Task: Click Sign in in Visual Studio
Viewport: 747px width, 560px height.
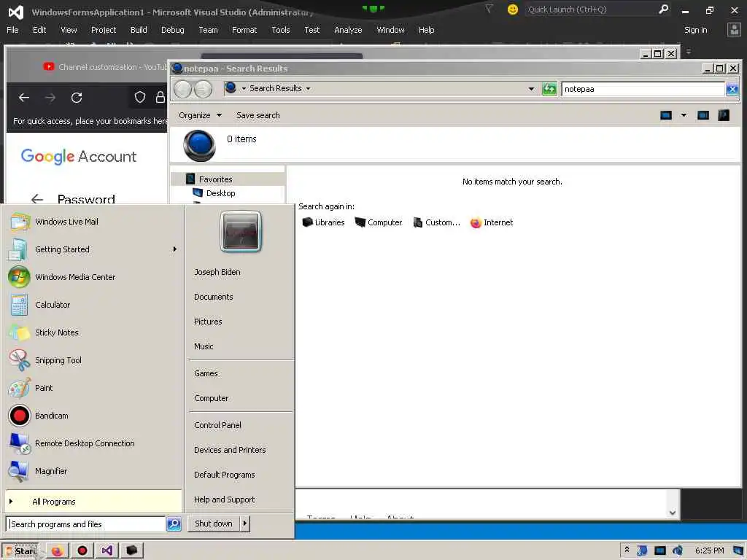Action: coord(695,30)
